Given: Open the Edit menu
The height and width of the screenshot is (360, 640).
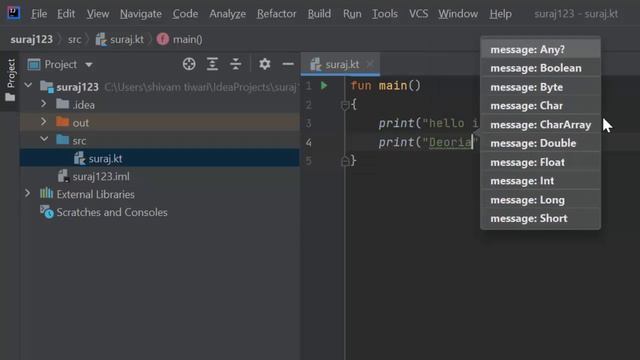Looking at the screenshot, I should coord(66,14).
